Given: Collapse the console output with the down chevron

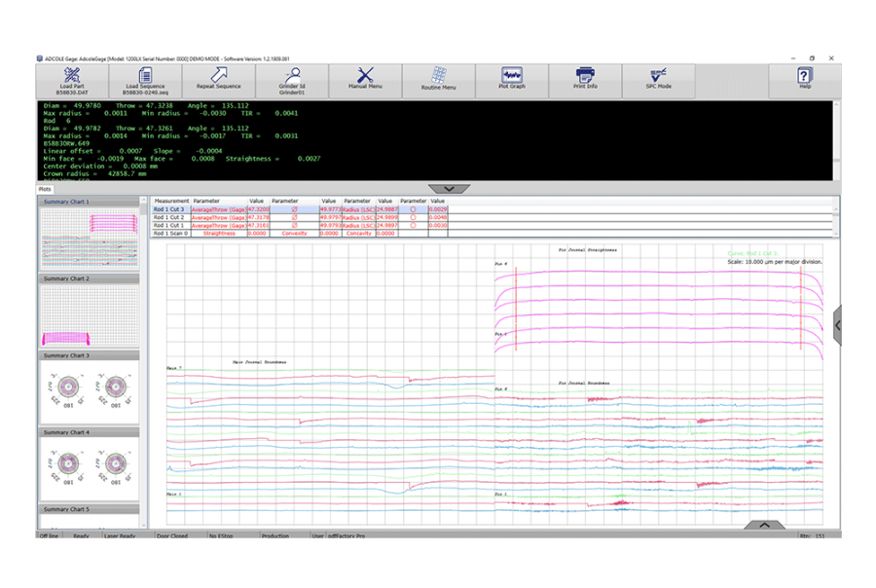Looking at the screenshot, I should tap(449, 188).
